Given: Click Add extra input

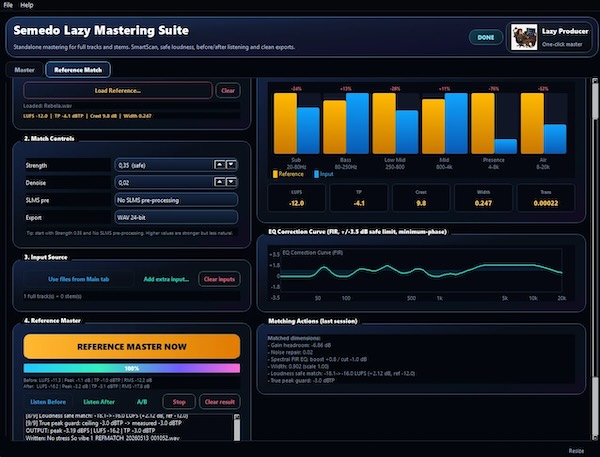Looking at the screenshot, I should 166,279.
